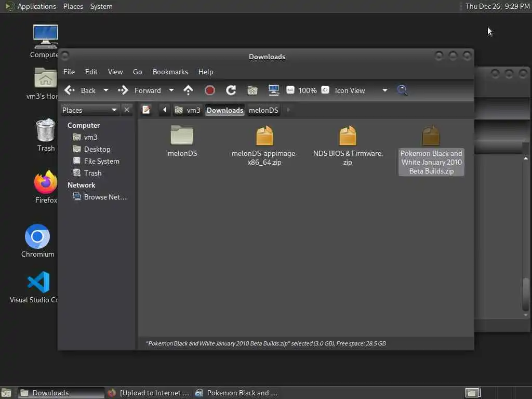Open Computer location toolbar icon

tap(273, 90)
